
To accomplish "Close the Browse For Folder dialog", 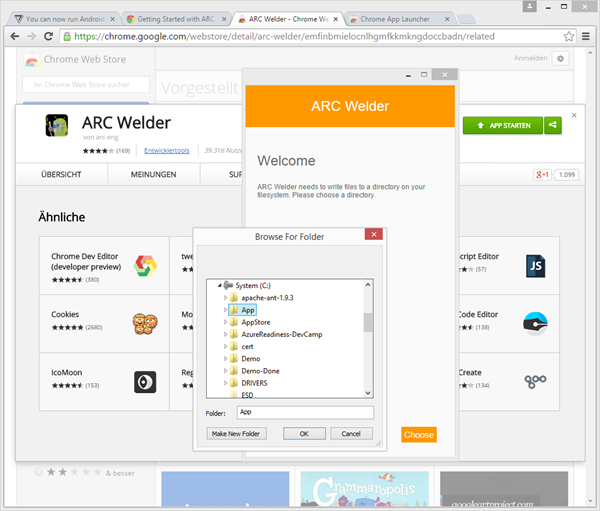I will point(374,234).
